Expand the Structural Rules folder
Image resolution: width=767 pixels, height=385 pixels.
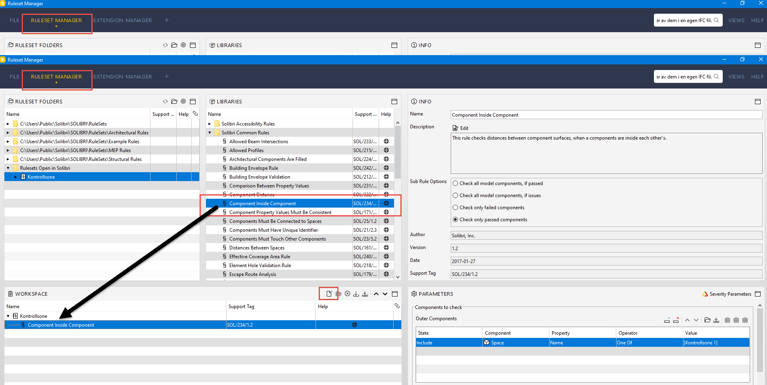click(x=8, y=159)
